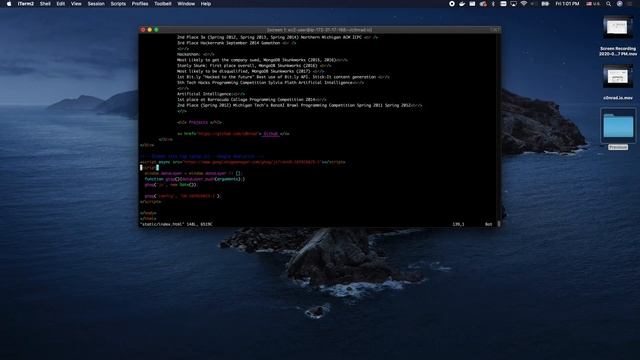Click the Northern Michigan ACM ICPC line
This screenshot has width=640, height=360.
point(278,37)
